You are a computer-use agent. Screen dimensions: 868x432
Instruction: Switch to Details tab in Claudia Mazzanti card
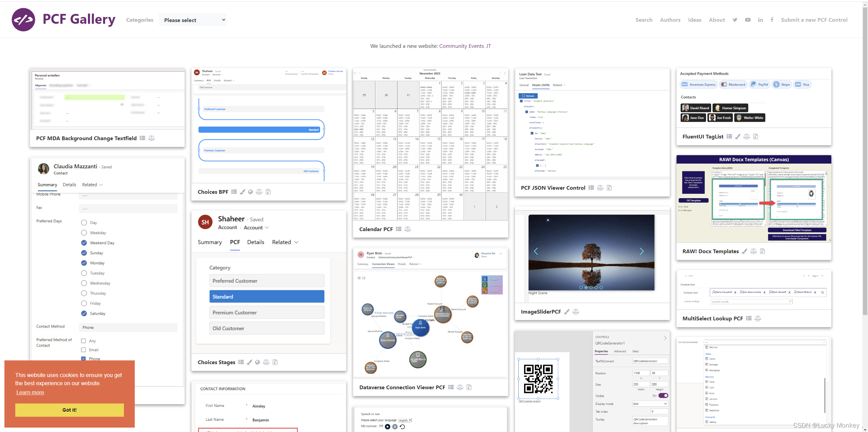tap(69, 185)
